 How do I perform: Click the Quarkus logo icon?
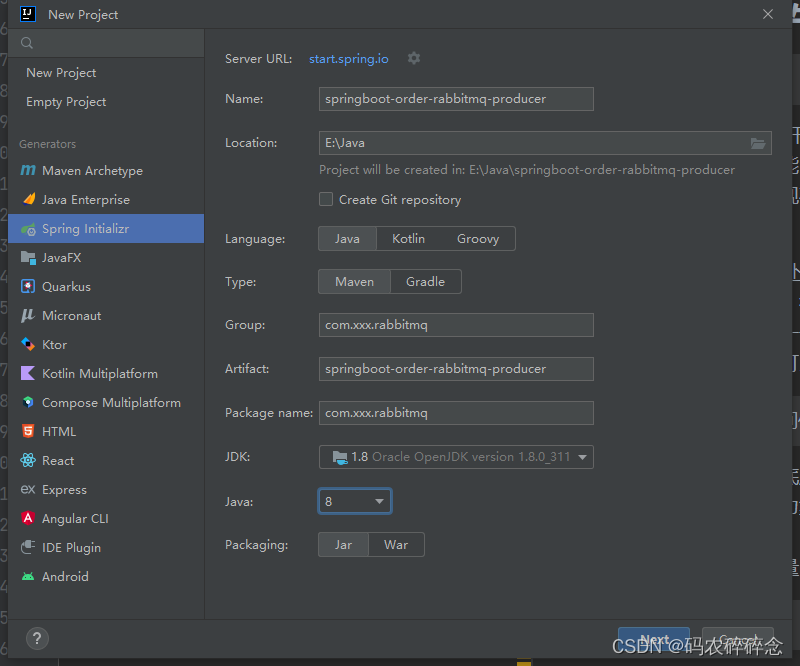point(28,286)
